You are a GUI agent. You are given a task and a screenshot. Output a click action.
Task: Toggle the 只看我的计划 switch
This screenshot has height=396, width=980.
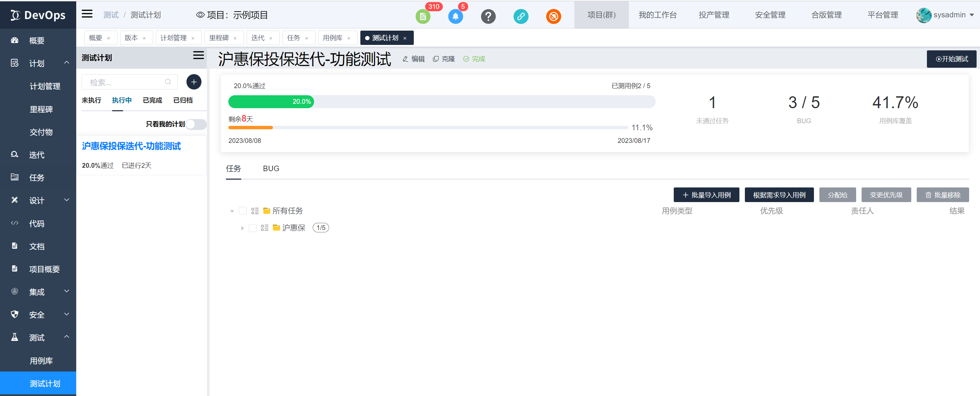[x=196, y=124]
